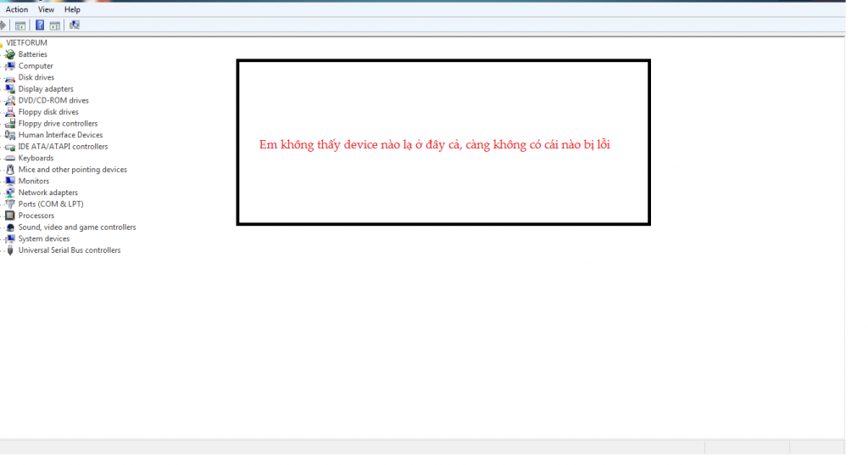868x465 pixels.
Task: Click the DVD/CD-ROM drives icon
Action: [x=10, y=100]
